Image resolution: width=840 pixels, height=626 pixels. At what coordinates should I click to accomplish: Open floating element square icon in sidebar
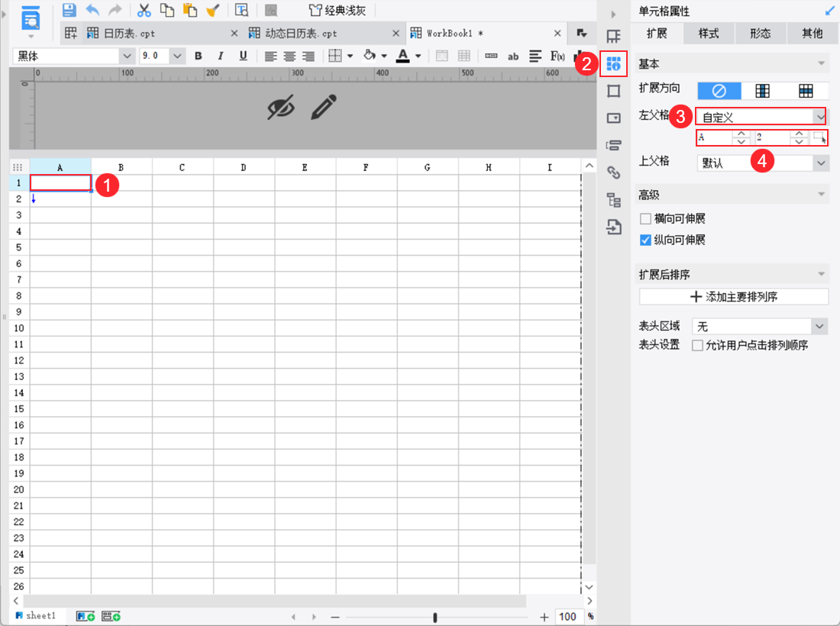click(x=613, y=91)
